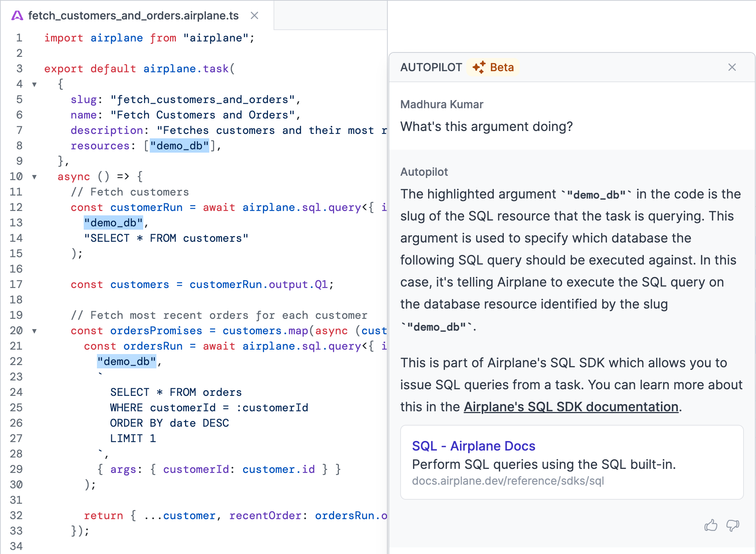This screenshot has width=756, height=554.
Task: Click the name property on line 6
Action: click(84, 115)
